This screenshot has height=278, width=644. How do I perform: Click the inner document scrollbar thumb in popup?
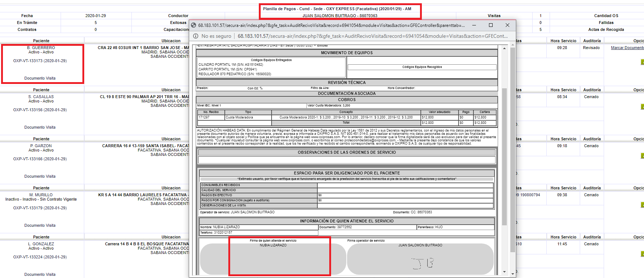pos(504,156)
